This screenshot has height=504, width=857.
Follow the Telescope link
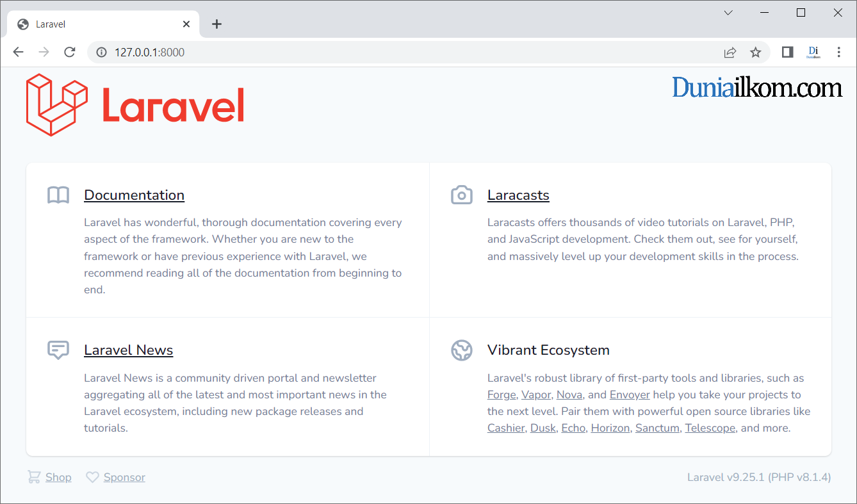point(710,428)
